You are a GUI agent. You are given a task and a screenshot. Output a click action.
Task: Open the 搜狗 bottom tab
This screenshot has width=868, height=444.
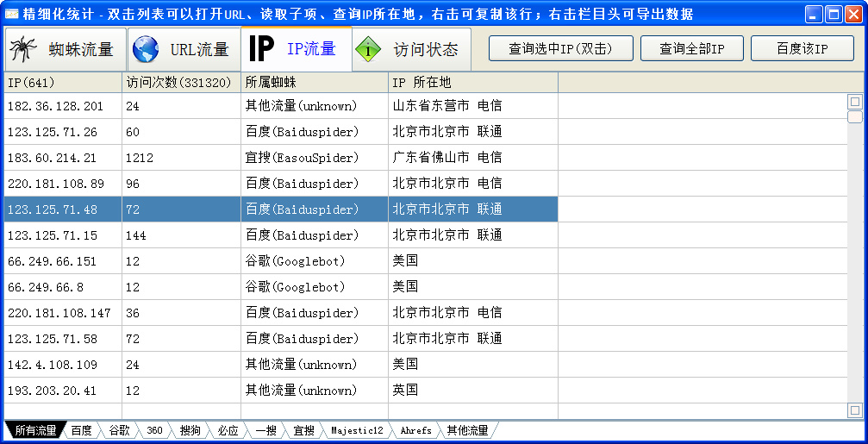[190, 430]
